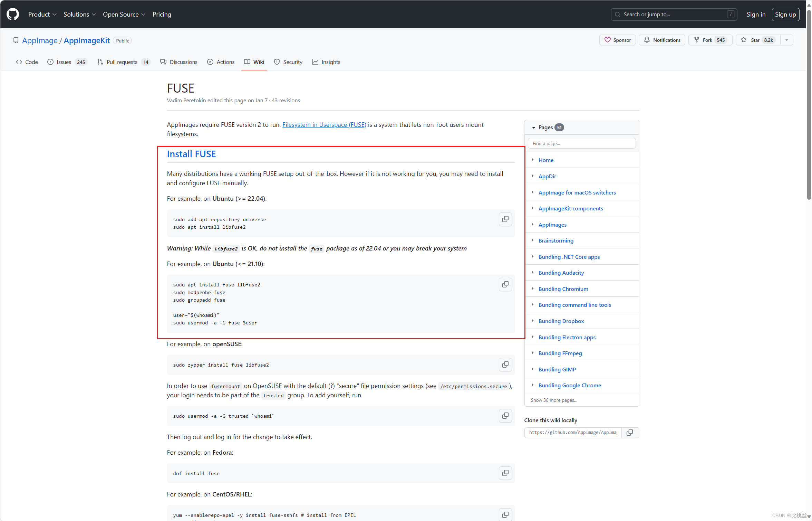Copy the usermod trusted group command
The height and width of the screenshot is (521, 812).
point(505,416)
